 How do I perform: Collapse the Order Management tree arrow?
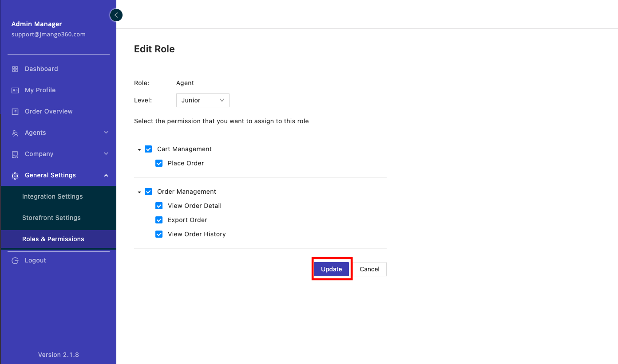click(x=139, y=192)
